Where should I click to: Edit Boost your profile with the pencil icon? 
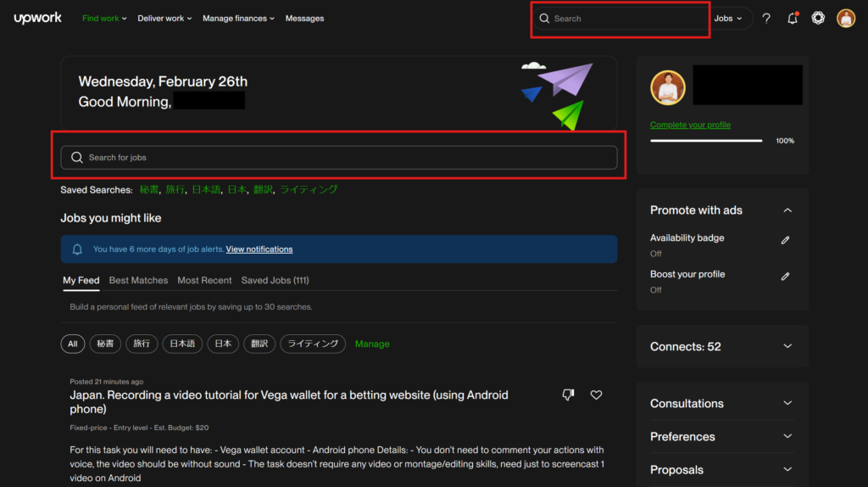[x=785, y=276]
